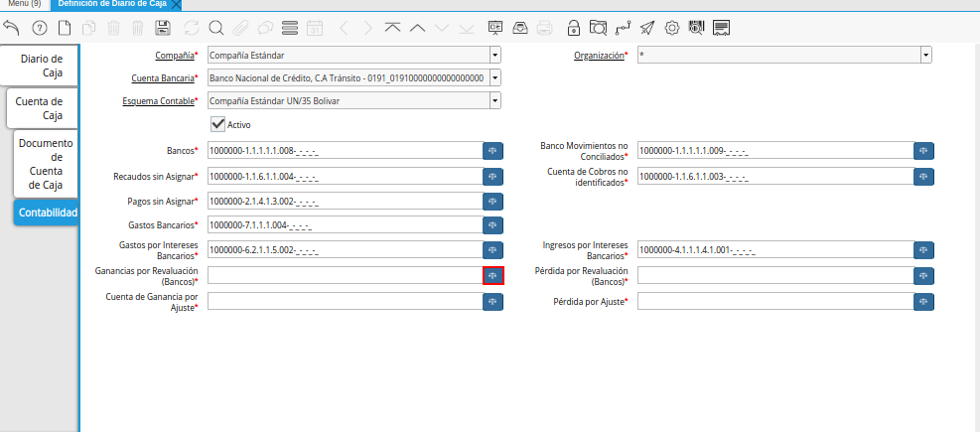Click the Compañía field label link
Viewport: 980px width, 432px height.
[x=175, y=55]
